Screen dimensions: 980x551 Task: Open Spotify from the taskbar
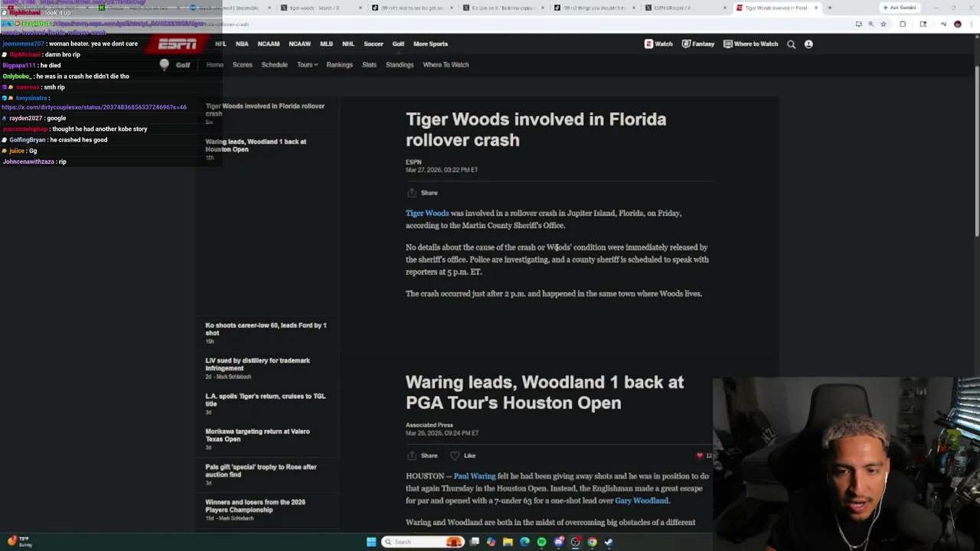pos(541,542)
